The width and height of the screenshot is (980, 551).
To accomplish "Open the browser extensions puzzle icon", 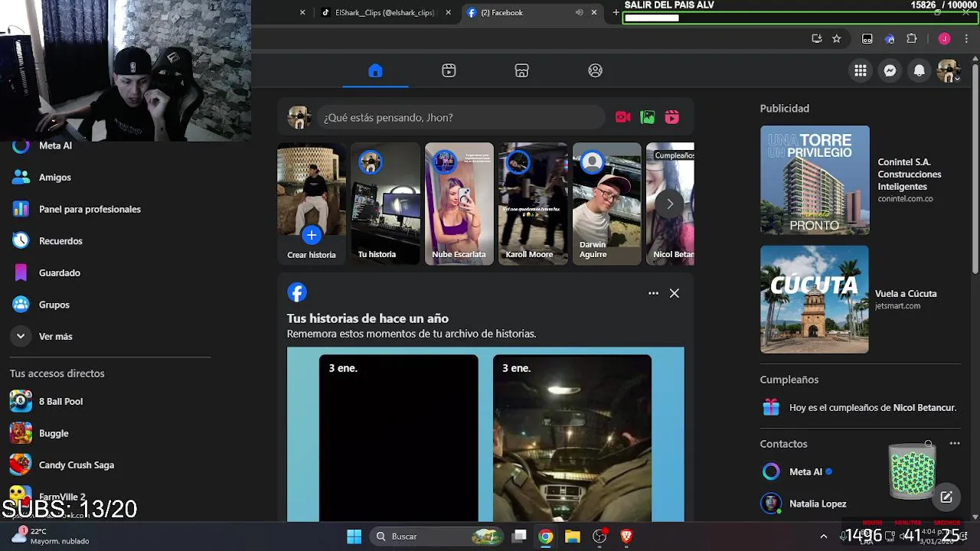I will 911,38.
